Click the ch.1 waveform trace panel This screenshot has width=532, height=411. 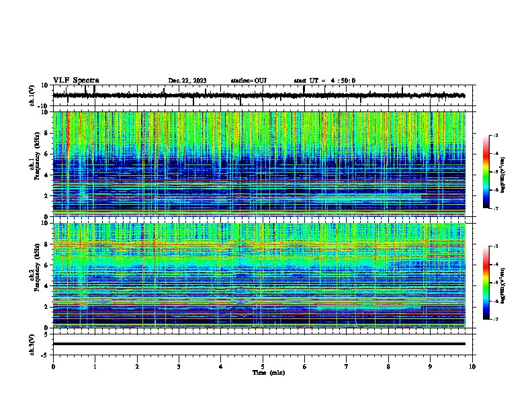(x=263, y=95)
